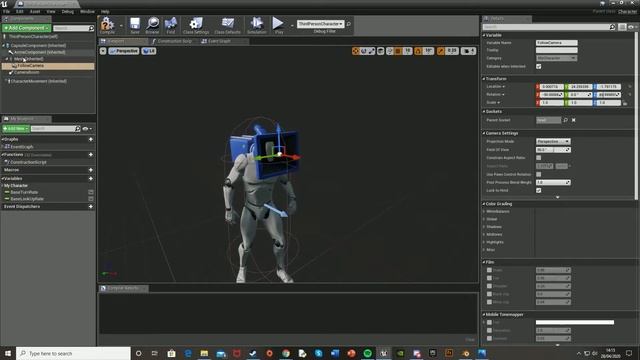Image resolution: width=640 pixels, height=360 pixels.
Task: Open the Category dropdown in Variable section
Action: [x=556, y=58]
